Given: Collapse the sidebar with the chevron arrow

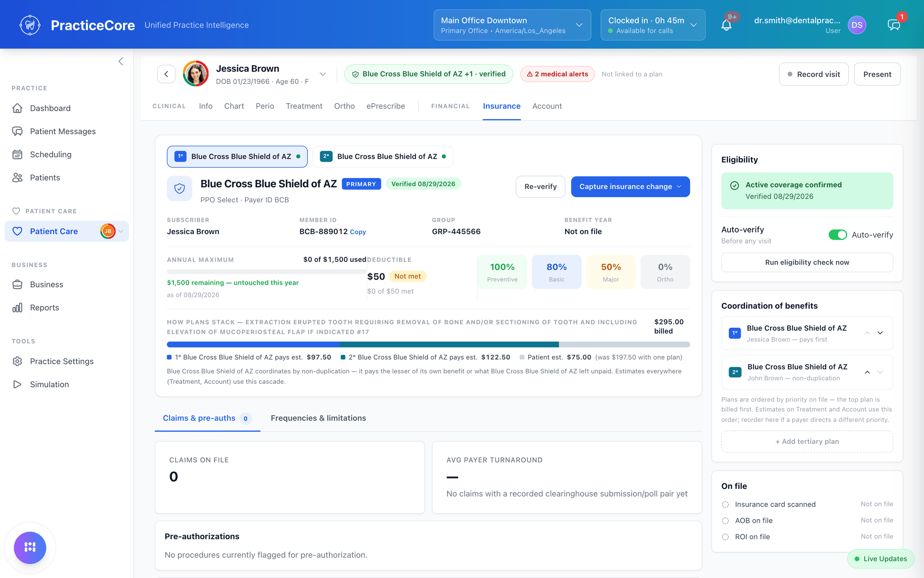Looking at the screenshot, I should click(x=121, y=61).
